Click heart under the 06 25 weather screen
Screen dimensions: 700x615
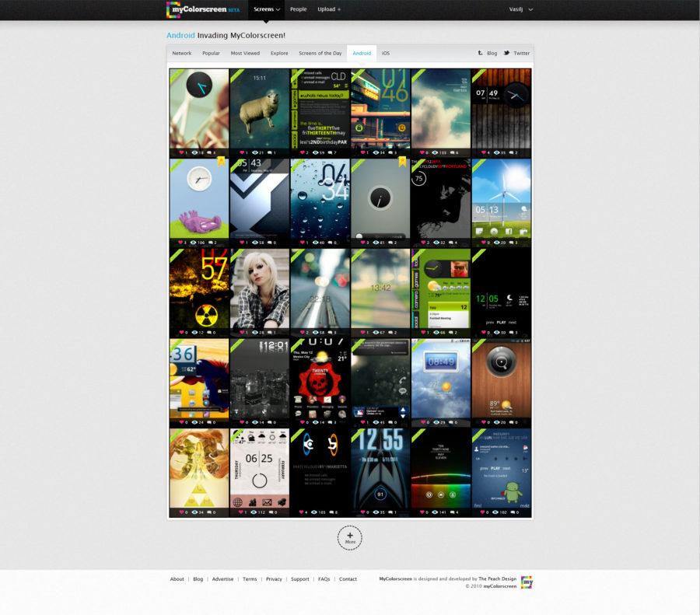[x=242, y=512]
